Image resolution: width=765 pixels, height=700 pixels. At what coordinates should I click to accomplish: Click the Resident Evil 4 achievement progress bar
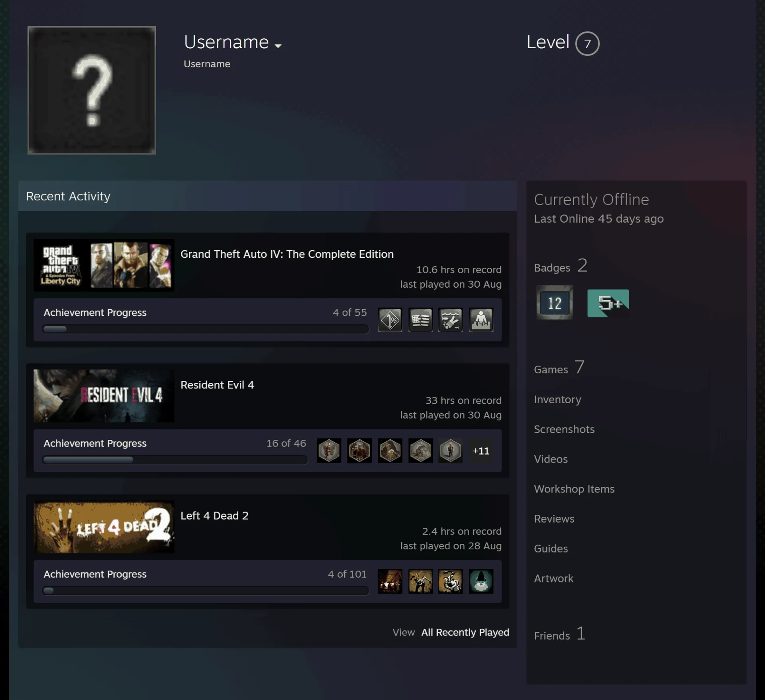[x=175, y=460]
